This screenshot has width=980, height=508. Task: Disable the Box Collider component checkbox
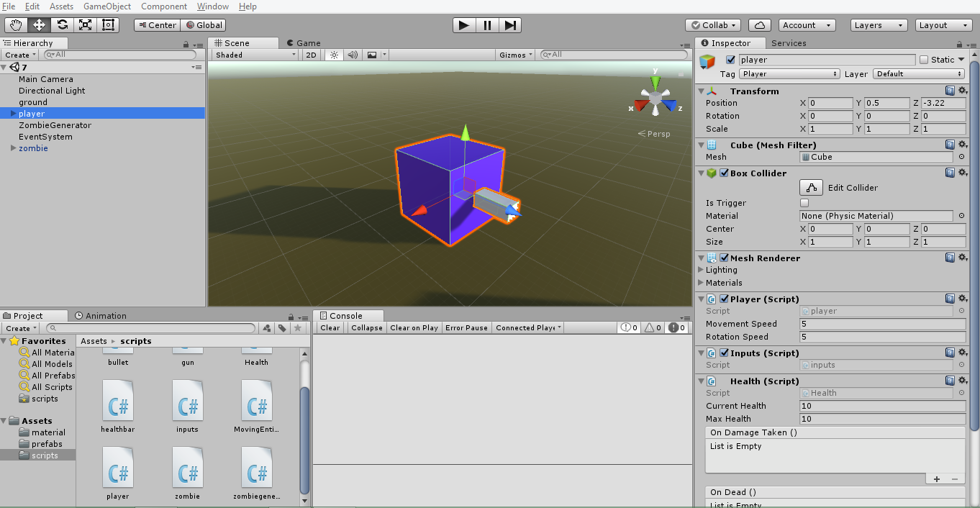724,173
